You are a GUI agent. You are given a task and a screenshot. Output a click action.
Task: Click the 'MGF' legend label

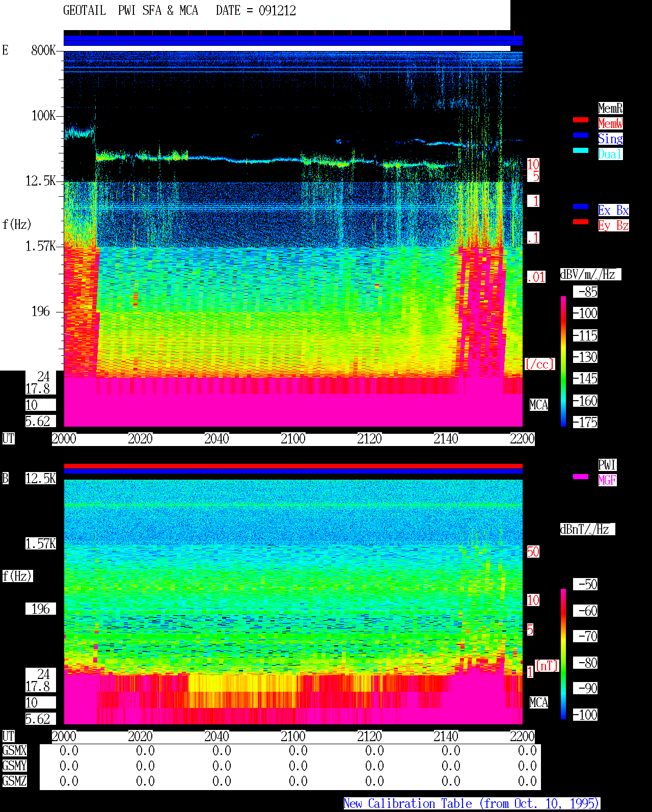tap(607, 480)
